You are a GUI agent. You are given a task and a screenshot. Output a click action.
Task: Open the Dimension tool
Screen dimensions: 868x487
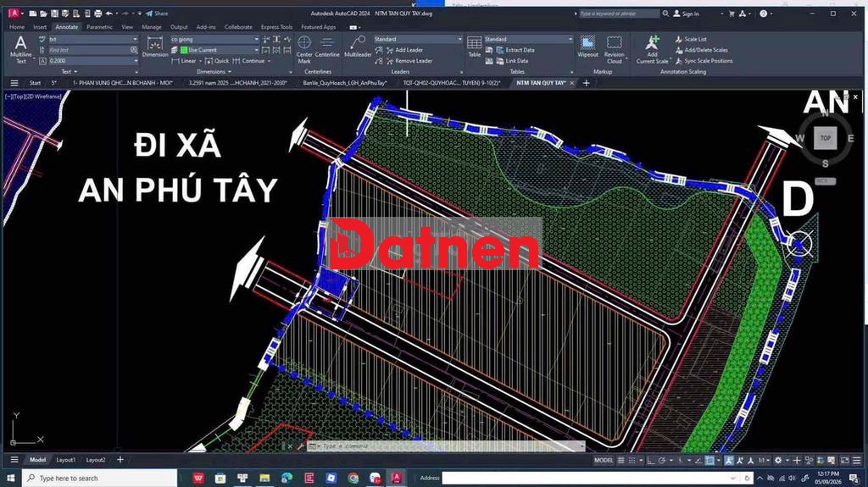(x=155, y=47)
